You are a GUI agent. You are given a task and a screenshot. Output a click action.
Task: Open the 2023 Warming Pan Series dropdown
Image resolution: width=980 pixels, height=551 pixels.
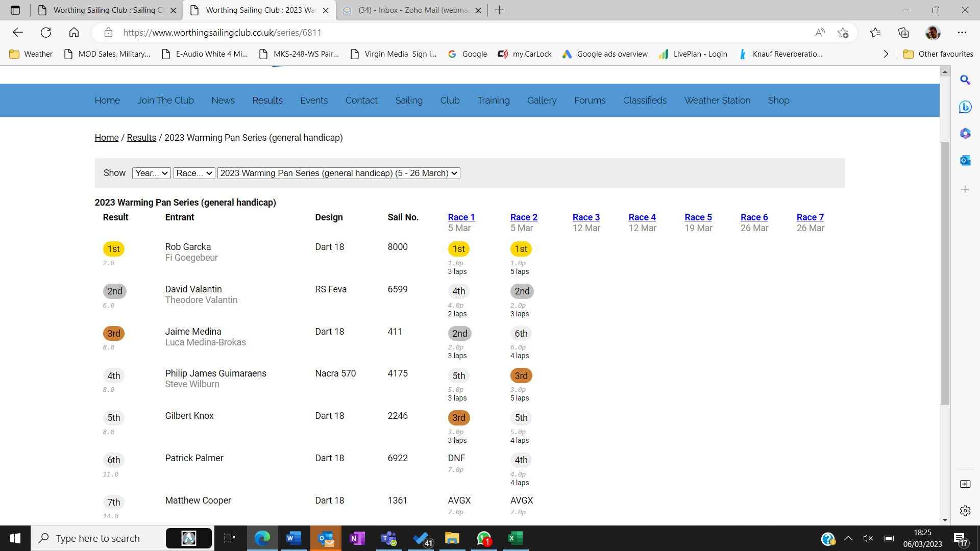(338, 173)
